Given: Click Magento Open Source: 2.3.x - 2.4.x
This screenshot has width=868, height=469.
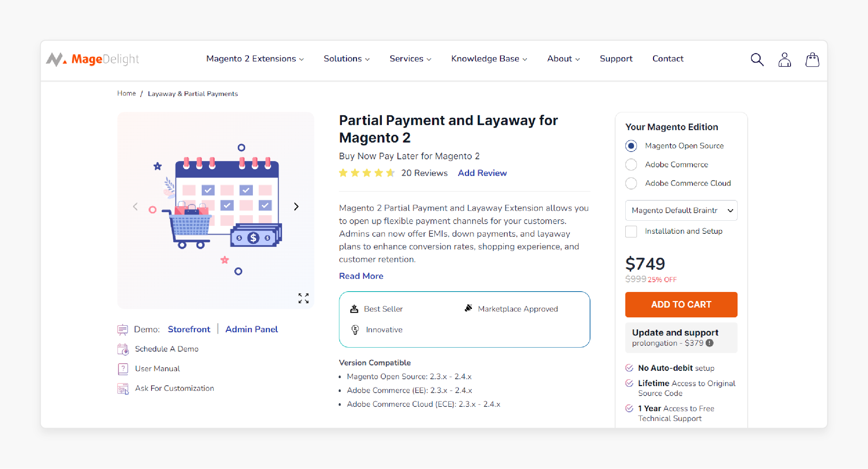Looking at the screenshot, I should tap(409, 377).
